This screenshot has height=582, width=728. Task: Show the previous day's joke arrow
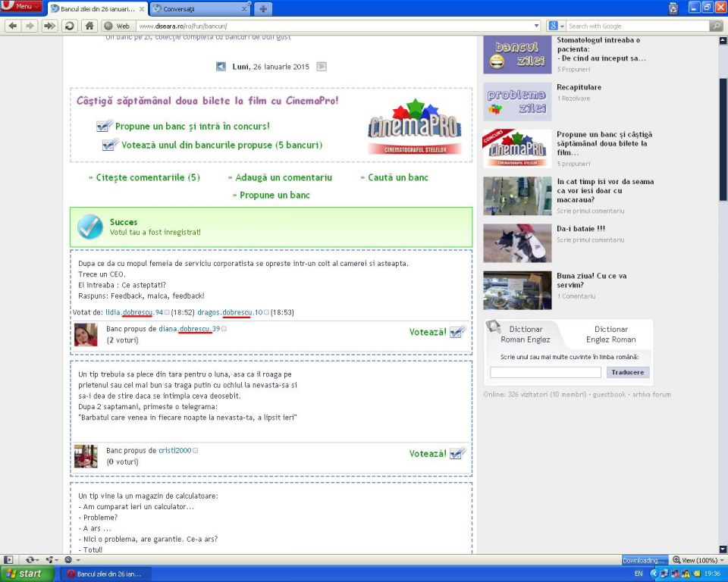(221, 67)
